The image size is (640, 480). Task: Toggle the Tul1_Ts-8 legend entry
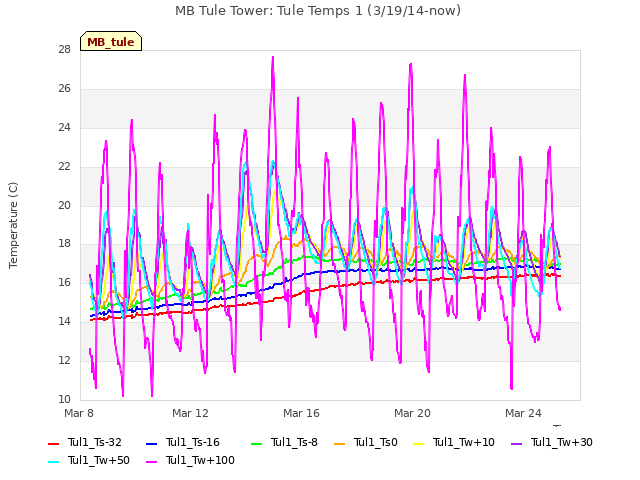tap(284, 442)
